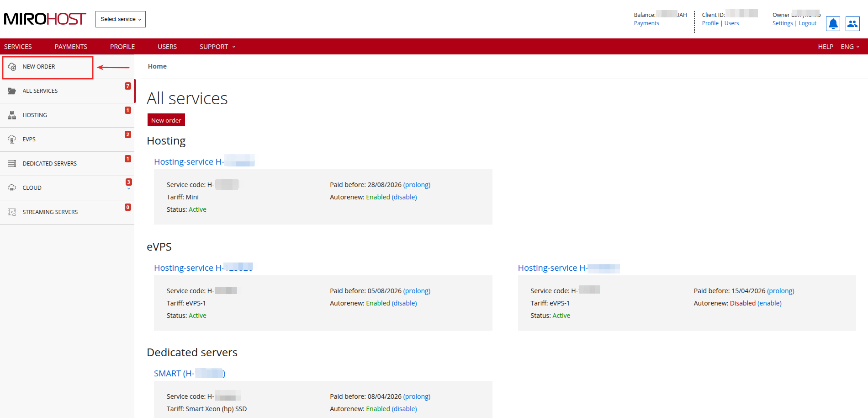Open the Select service dropdown

[x=121, y=19]
